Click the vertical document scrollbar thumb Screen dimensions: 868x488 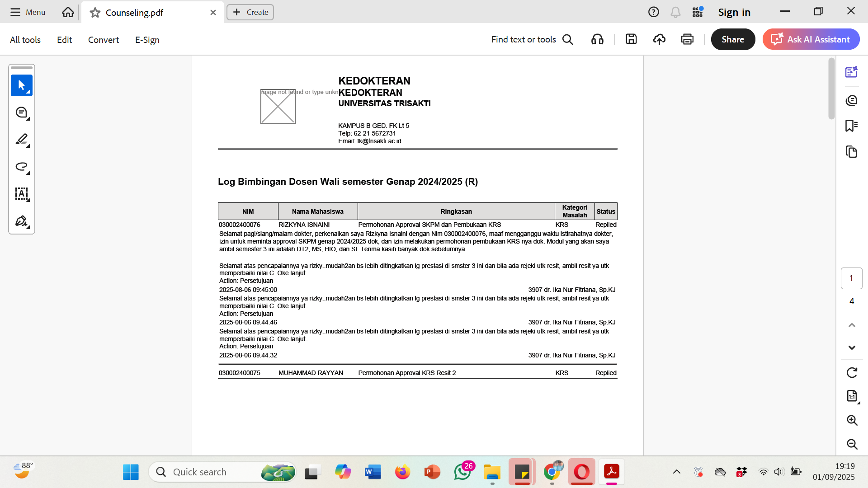(x=831, y=89)
